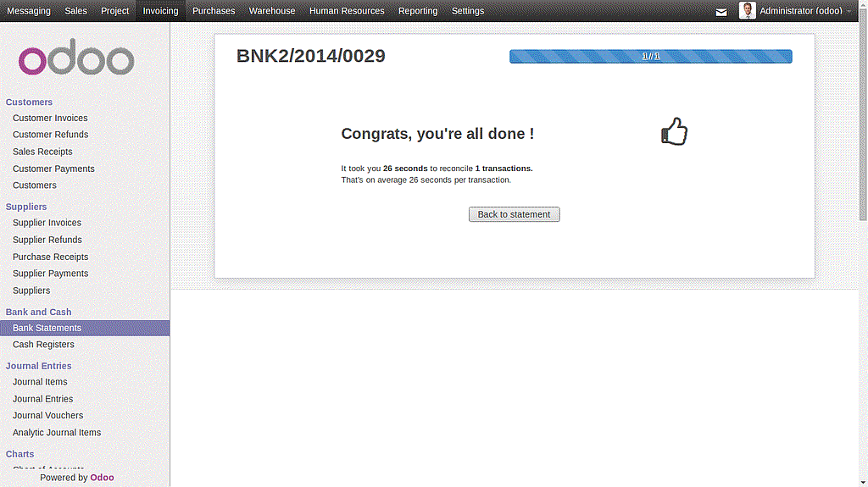The height and width of the screenshot is (487, 868).
Task: Click the reconciliation progress bar
Action: click(x=650, y=57)
